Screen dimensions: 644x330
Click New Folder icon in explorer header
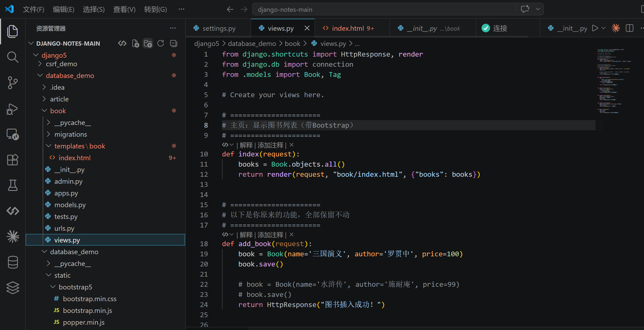click(148, 44)
